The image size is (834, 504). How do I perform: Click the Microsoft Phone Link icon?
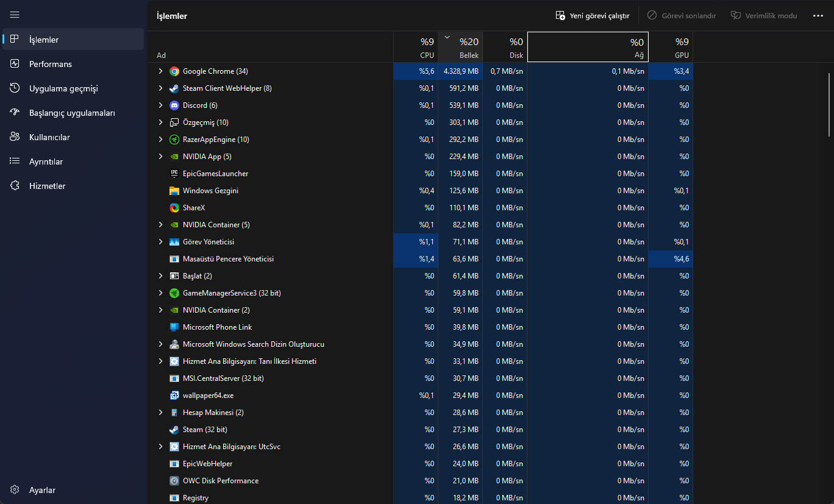click(x=174, y=327)
